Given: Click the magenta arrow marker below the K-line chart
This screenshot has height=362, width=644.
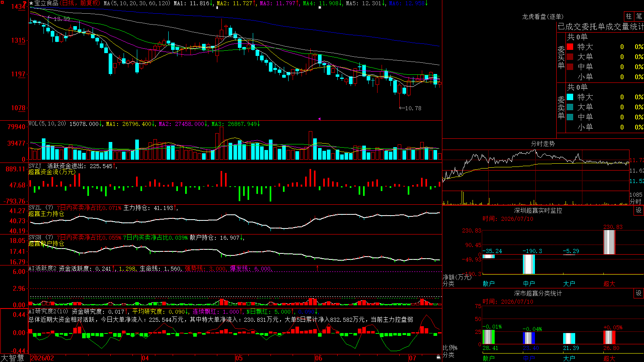Looking at the screenshot, I should 319,119.
